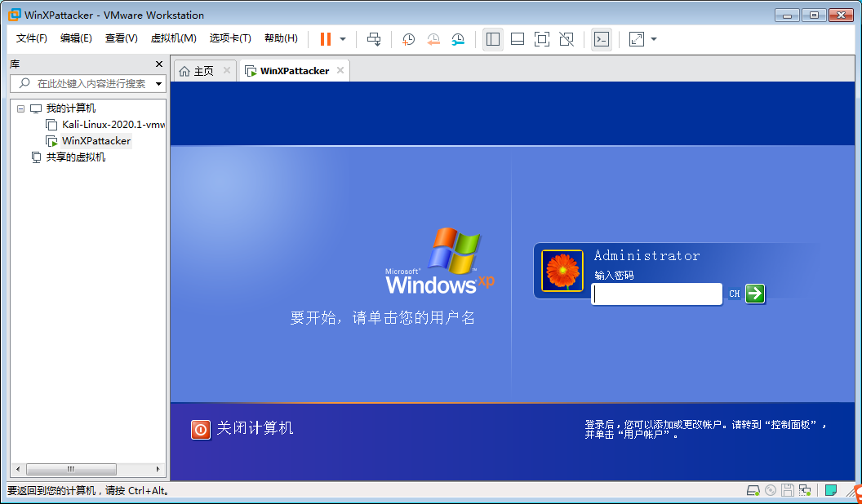862x504 pixels.
Task: Select the Kali-Linux-2020.1 virtual machine
Action: (113, 125)
